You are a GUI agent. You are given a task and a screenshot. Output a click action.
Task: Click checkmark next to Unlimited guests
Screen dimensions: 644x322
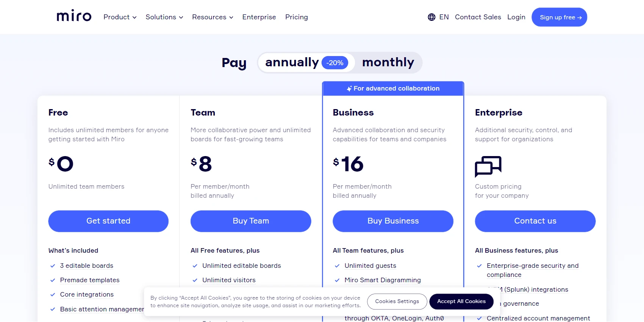[337, 266]
